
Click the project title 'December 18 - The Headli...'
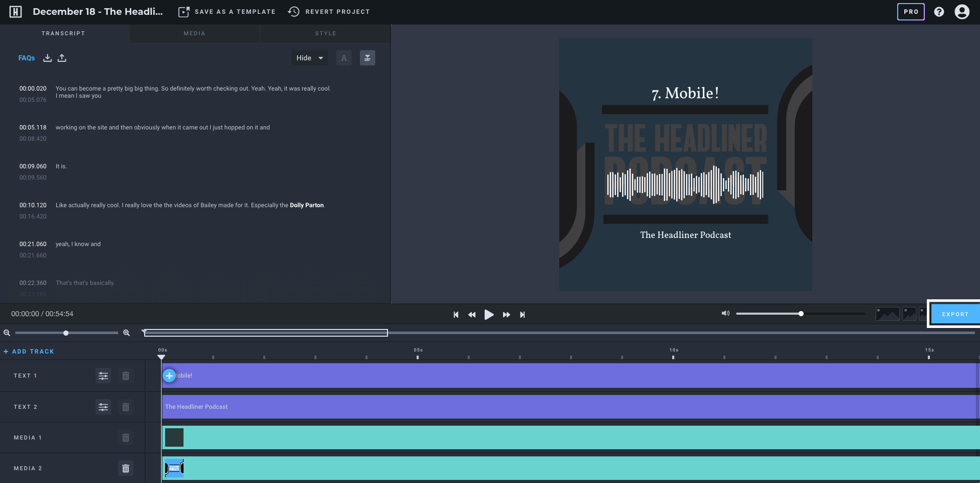click(98, 12)
